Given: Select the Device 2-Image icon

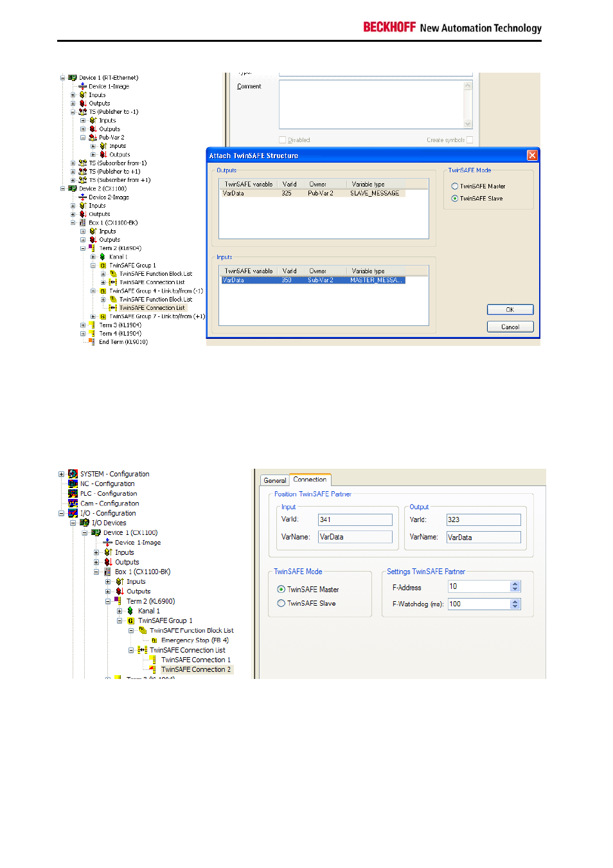Looking at the screenshot, I should click(x=82, y=197).
